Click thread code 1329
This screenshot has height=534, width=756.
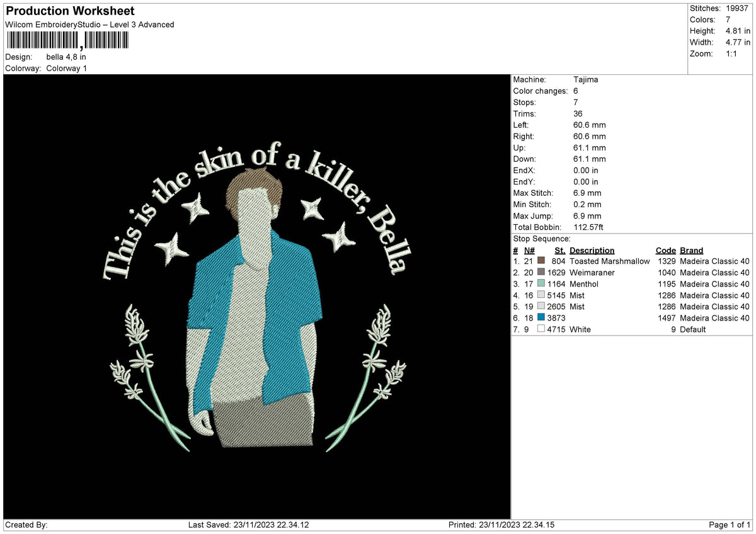click(667, 261)
